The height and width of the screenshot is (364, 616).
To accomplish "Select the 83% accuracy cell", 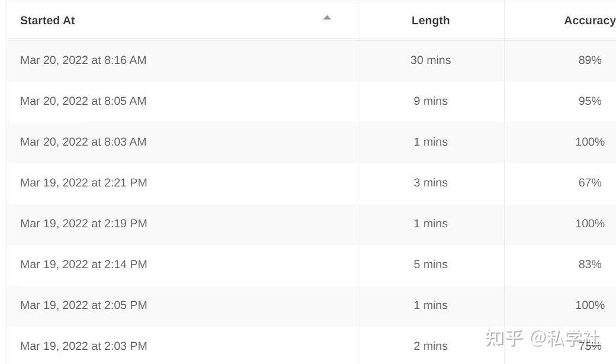I will coord(590,264).
